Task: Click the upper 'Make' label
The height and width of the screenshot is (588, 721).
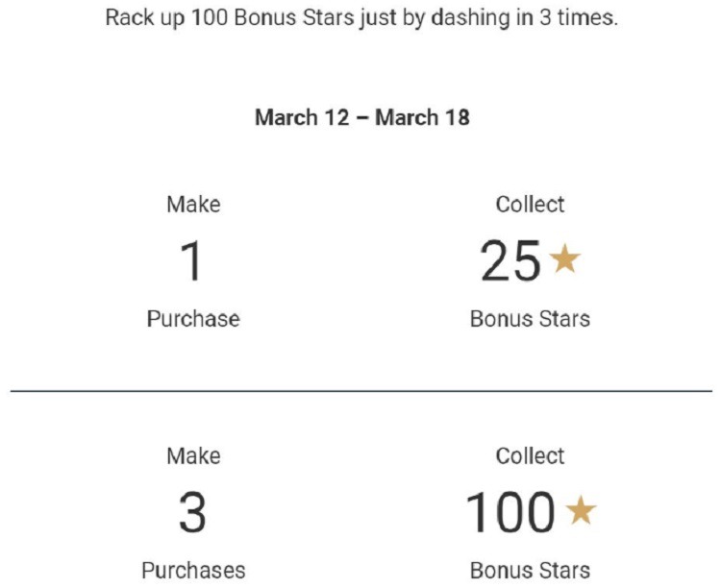Action: pyautogui.click(x=193, y=204)
